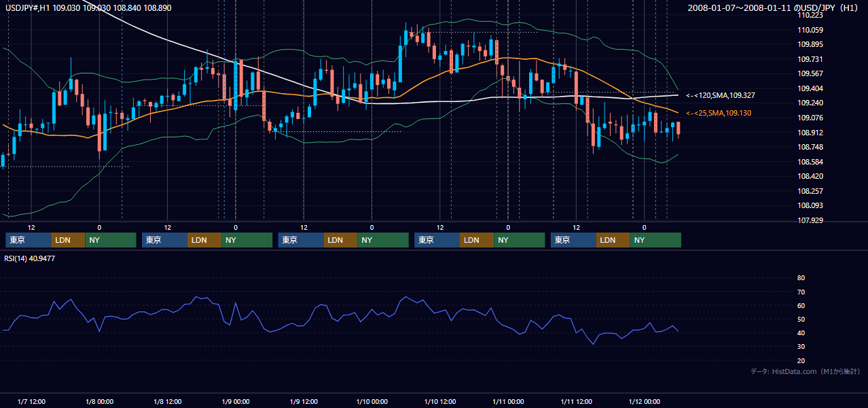
Task: Click price axis label 108.912
Action: tap(812, 133)
